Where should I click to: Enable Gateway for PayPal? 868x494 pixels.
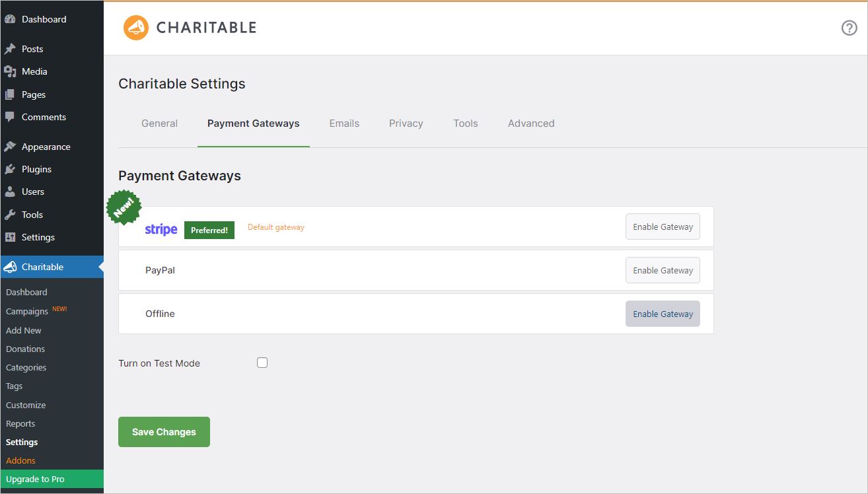point(662,270)
